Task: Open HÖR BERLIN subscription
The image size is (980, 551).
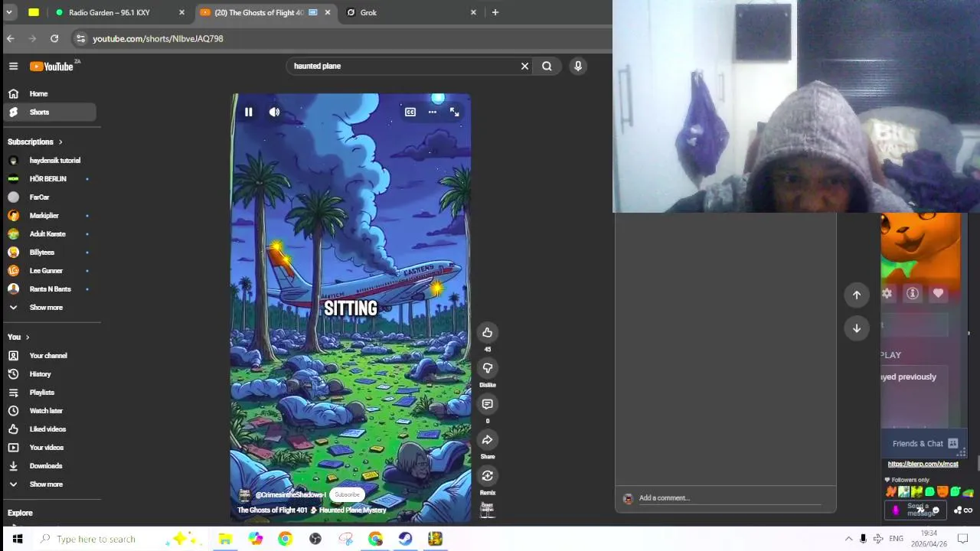Action: [x=48, y=179]
